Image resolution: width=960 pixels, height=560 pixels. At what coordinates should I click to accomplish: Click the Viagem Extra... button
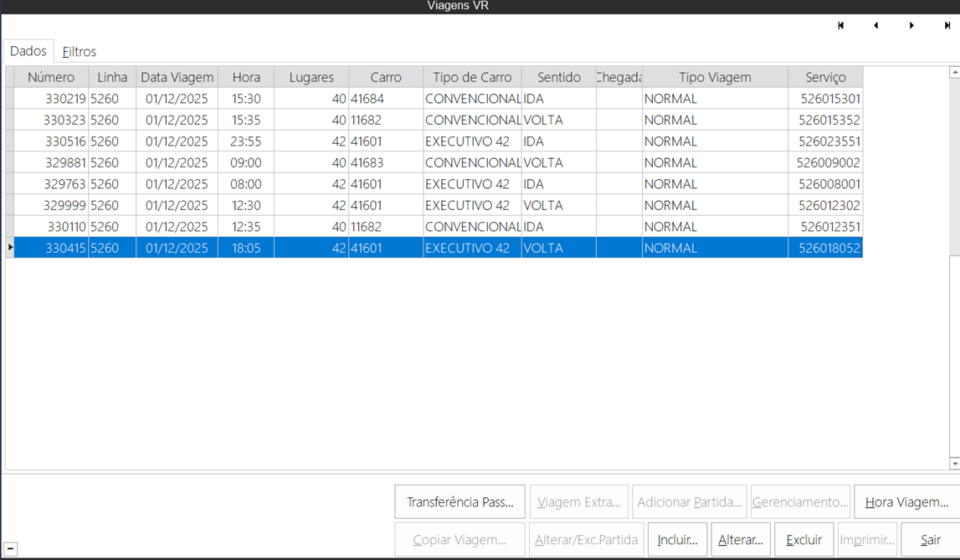pyautogui.click(x=578, y=502)
